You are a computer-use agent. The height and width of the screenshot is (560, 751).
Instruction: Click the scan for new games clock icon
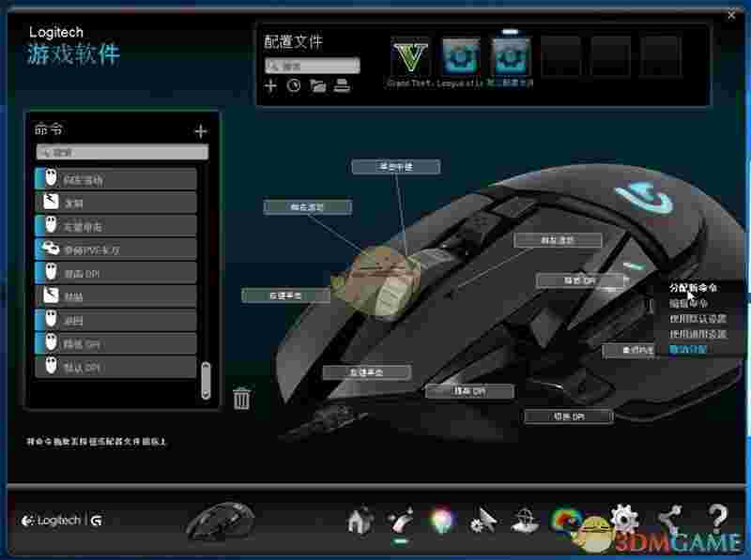click(294, 85)
